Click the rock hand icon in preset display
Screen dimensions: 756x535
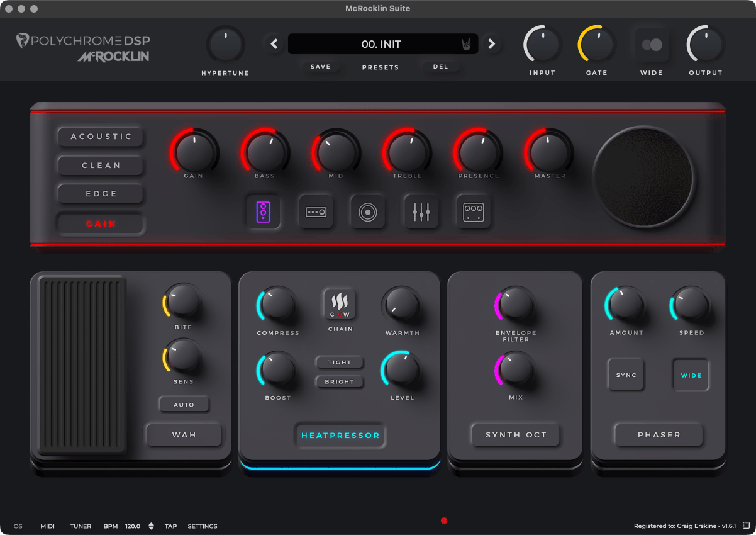click(x=467, y=44)
